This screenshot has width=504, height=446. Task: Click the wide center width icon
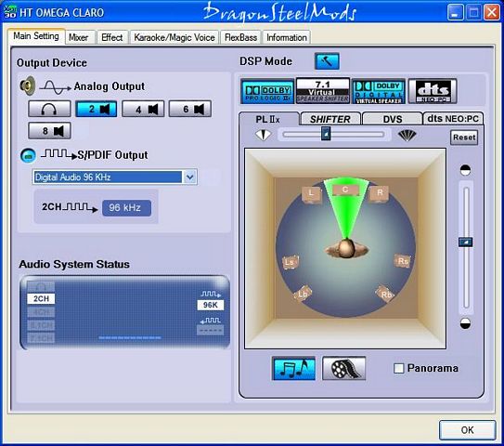407,135
